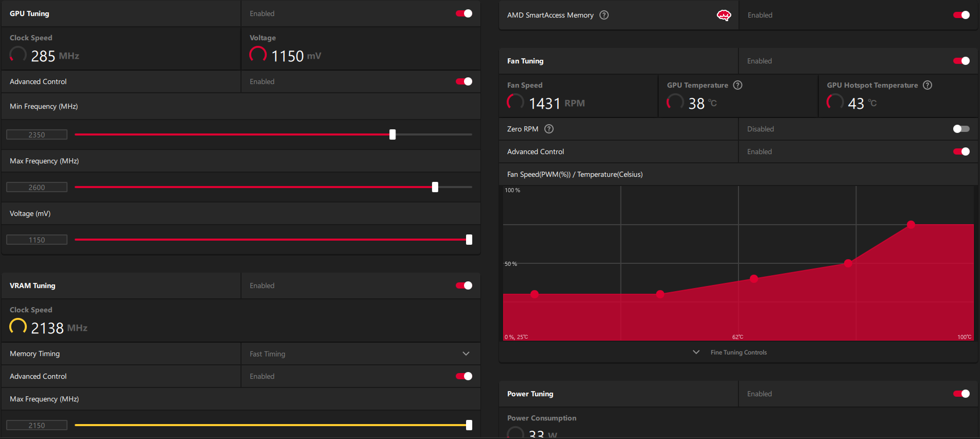
Task: Click the "62°C" graph axis label
Action: click(738, 337)
